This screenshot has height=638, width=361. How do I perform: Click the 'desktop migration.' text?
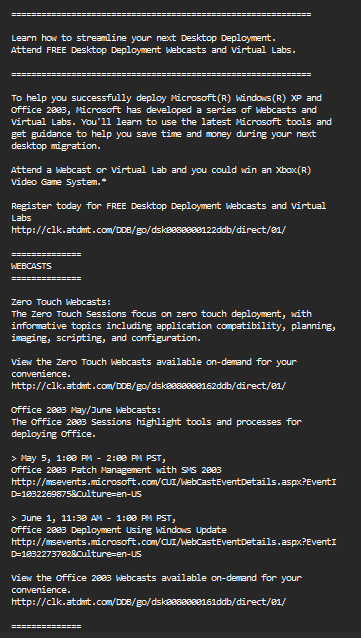(x=56, y=146)
